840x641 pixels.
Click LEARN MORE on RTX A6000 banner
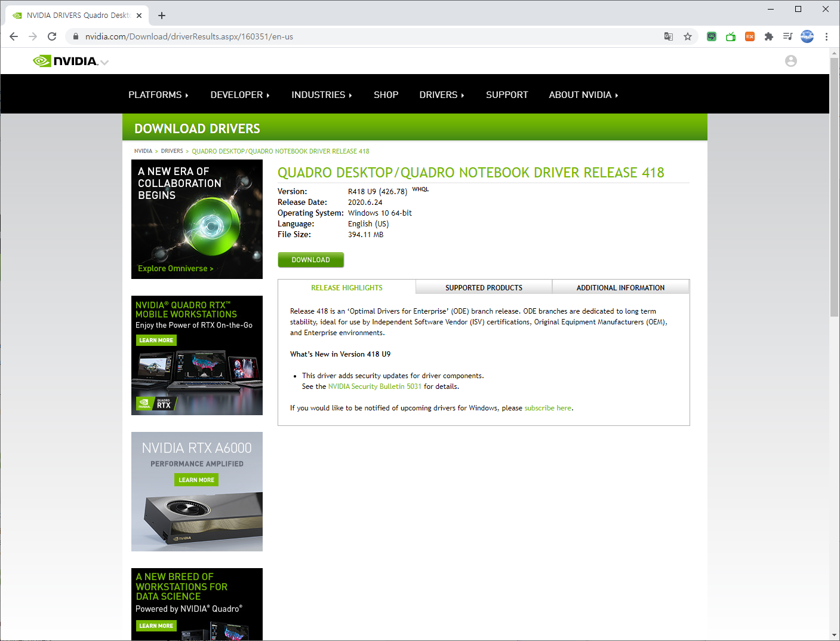pos(196,480)
